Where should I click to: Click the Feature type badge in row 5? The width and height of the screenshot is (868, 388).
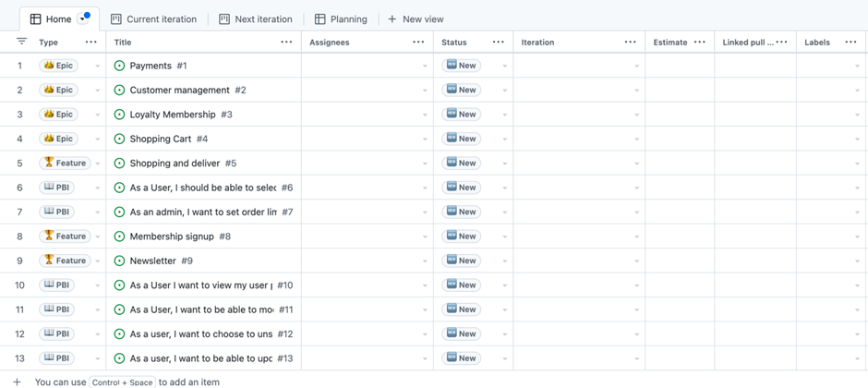tap(65, 163)
